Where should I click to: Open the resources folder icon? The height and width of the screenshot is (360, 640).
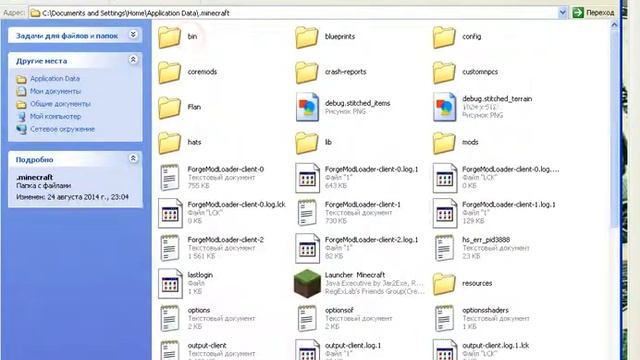444,284
